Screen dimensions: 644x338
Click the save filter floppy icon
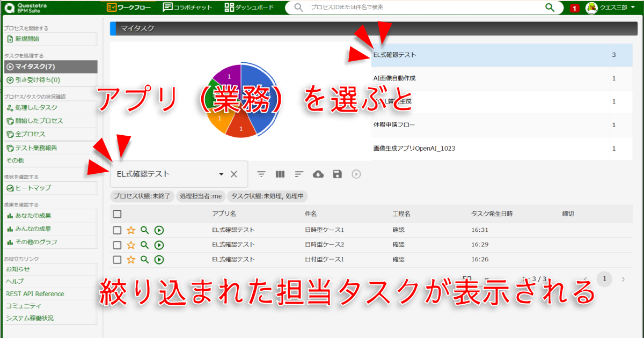(337, 174)
